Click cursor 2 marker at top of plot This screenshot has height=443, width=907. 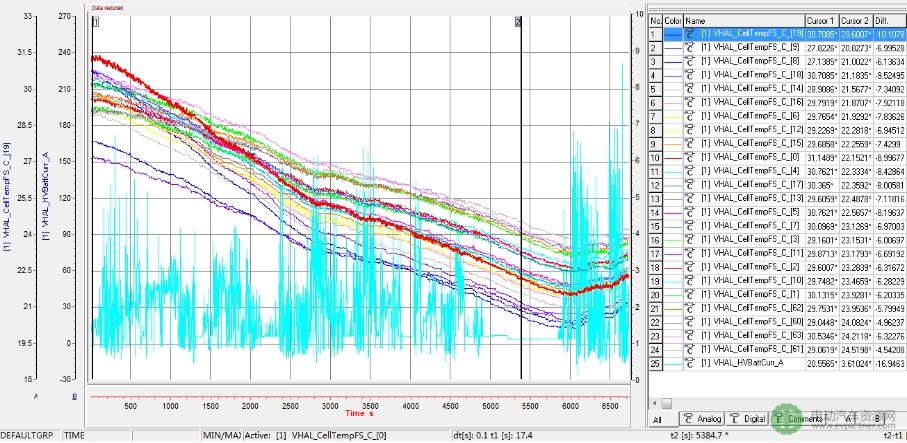[518, 21]
